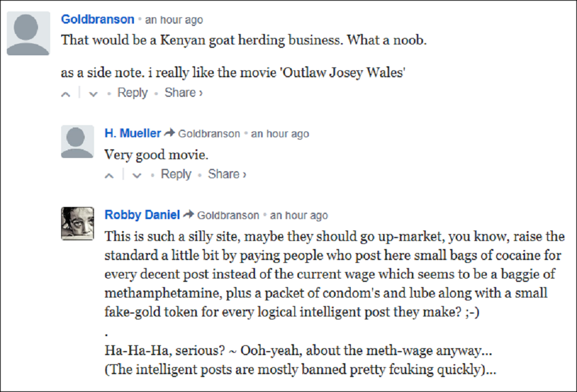The height and width of the screenshot is (392, 577).
Task: Expand Share options under Goldbranson's comment
Action: (183, 93)
